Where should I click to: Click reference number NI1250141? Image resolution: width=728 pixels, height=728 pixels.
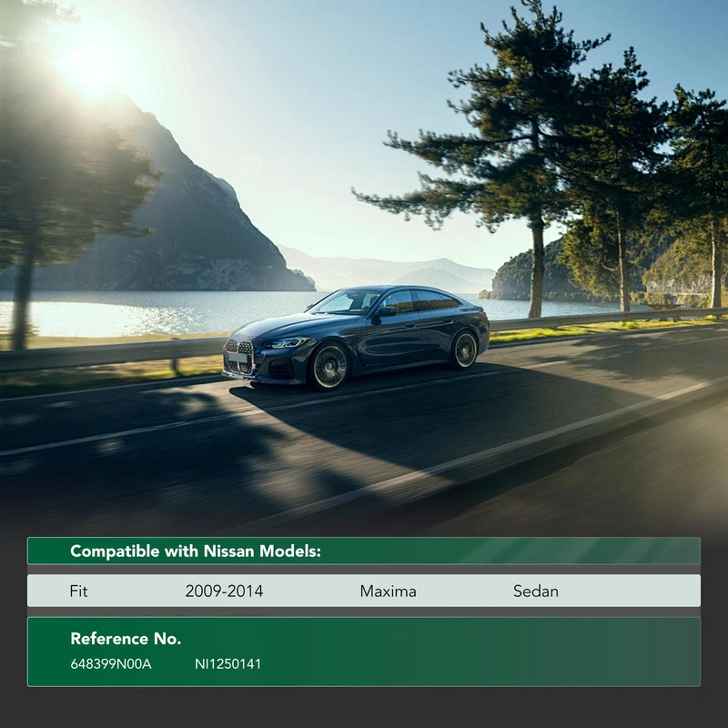(227, 663)
